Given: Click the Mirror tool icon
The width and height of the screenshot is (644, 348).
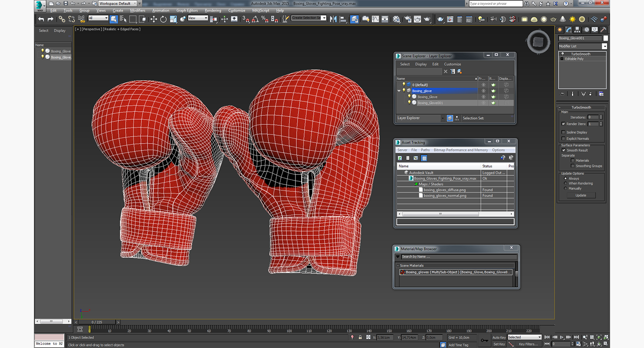Looking at the screenshot, I should click(x=333, y=19).
